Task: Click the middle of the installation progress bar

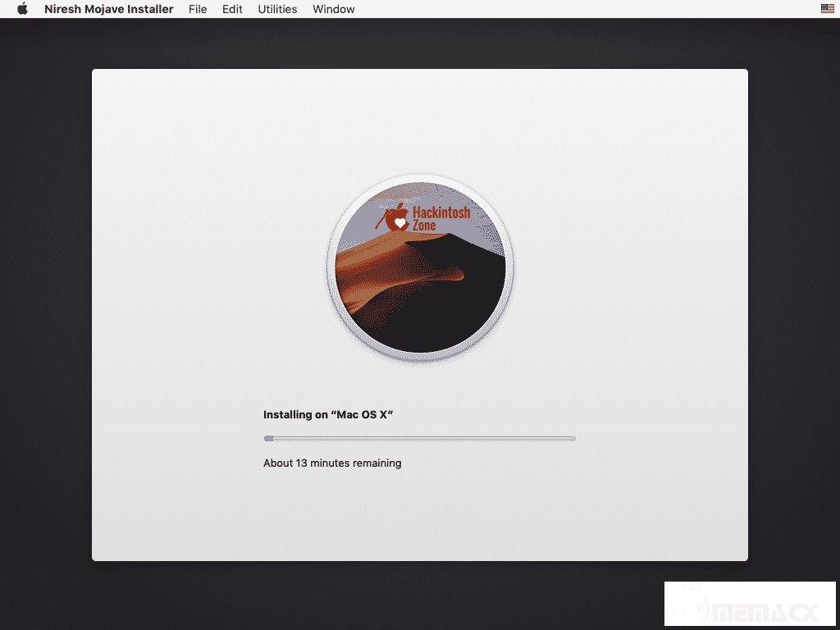Action: 420,439
